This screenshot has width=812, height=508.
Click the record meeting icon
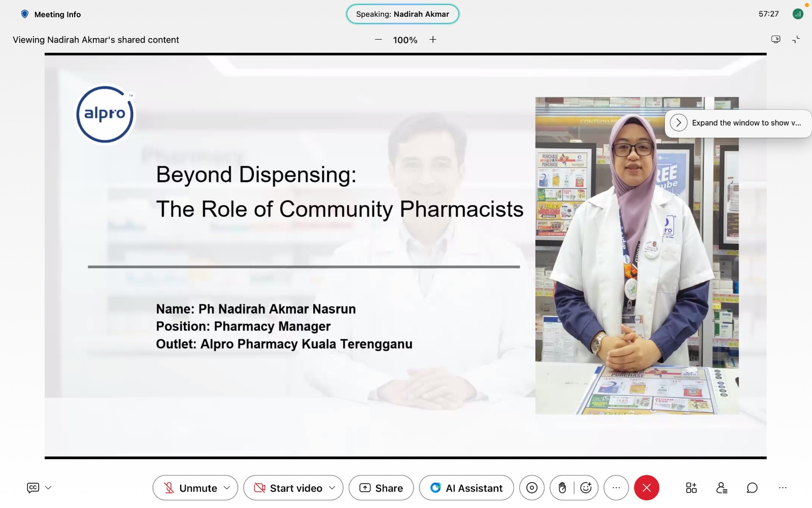pos(532,488)
